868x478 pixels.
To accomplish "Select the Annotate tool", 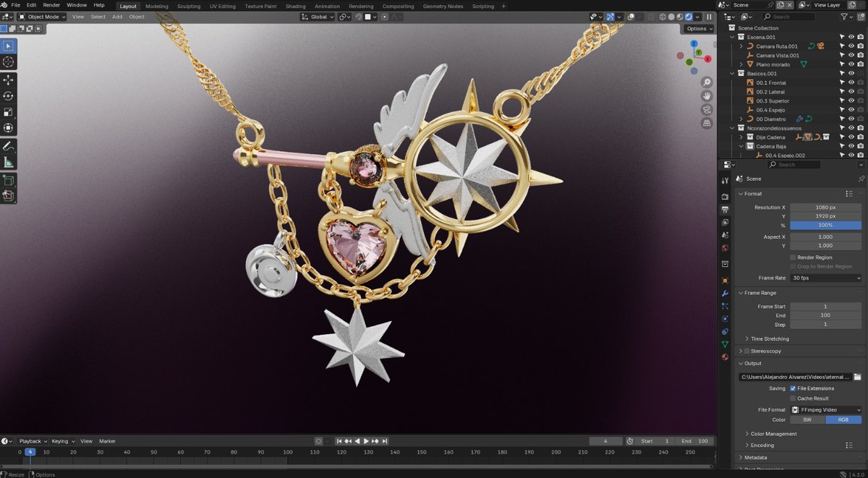I will coord(9,146).
